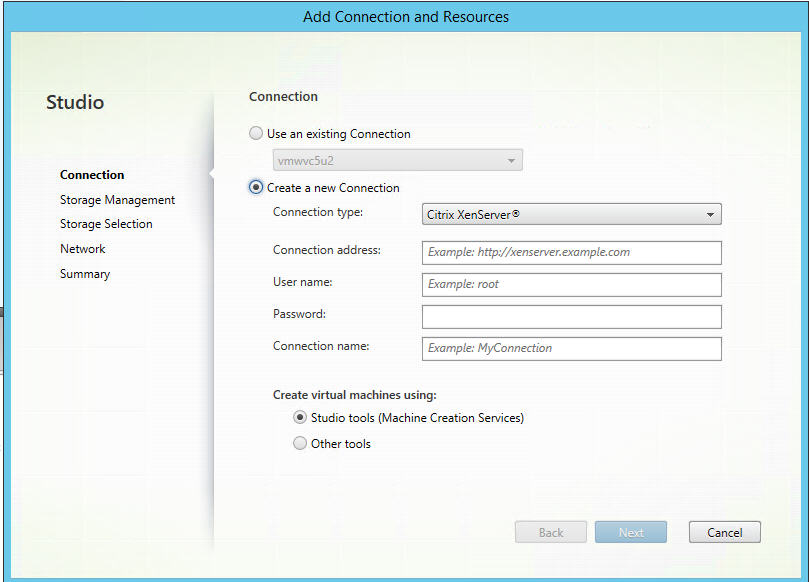Viewport: 809px width, 582px height.
Task: Open the Summary step in sidebar
Action: pos(85,274)
